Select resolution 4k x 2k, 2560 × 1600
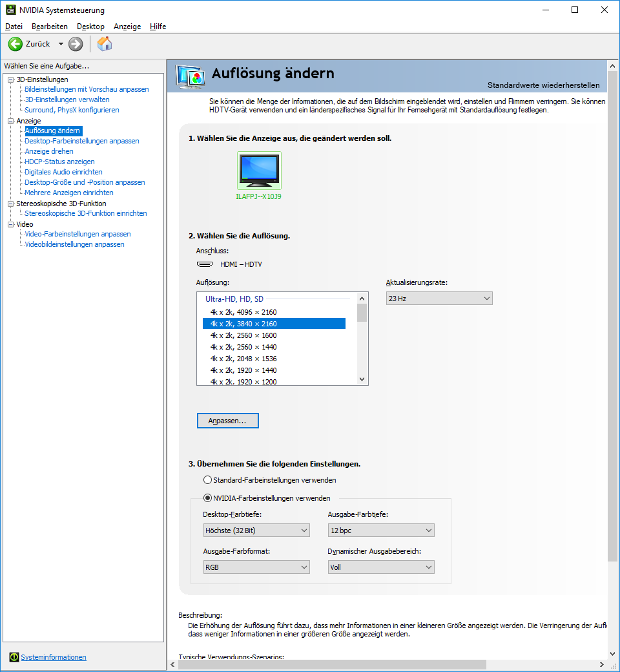 click(x=274, y=335)
